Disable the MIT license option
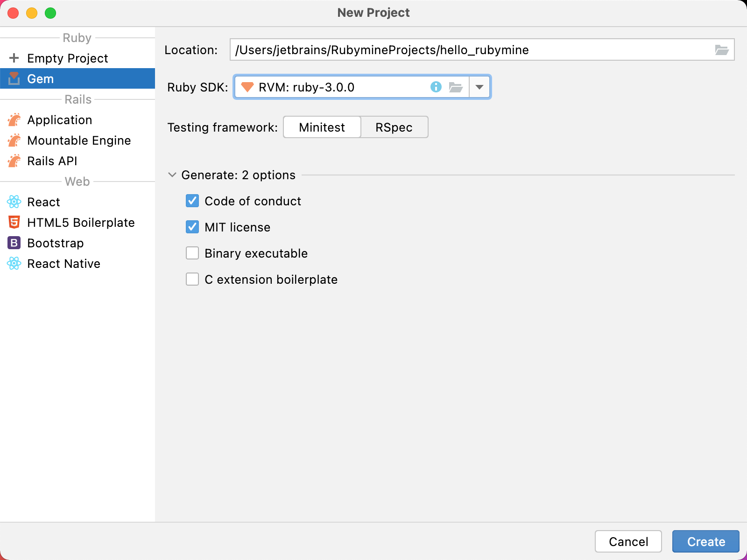 point(192,227)
